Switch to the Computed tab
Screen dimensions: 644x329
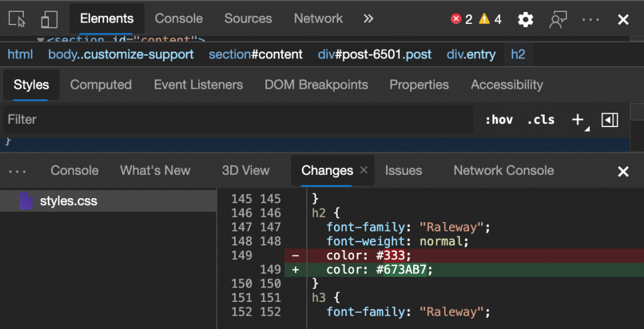101,85
